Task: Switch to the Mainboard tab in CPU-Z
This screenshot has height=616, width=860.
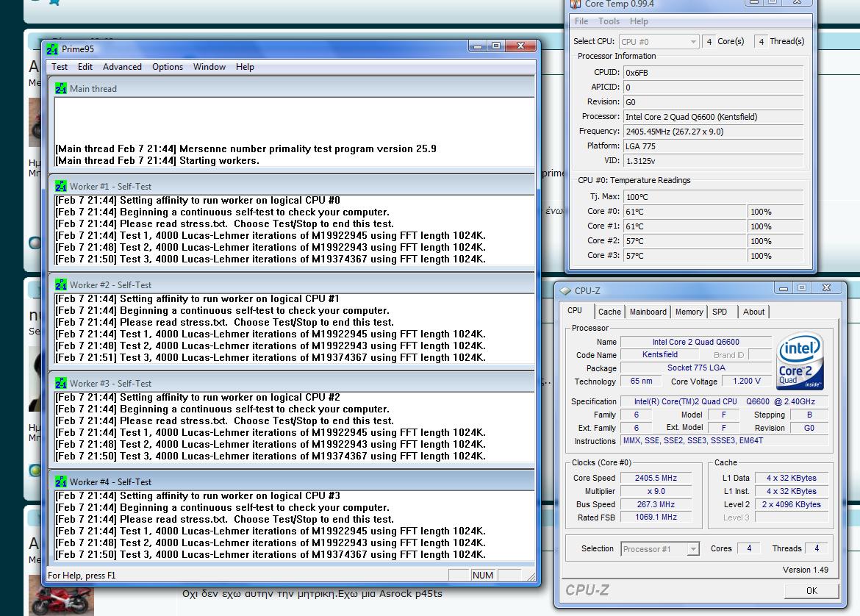Action: [648, 312]
